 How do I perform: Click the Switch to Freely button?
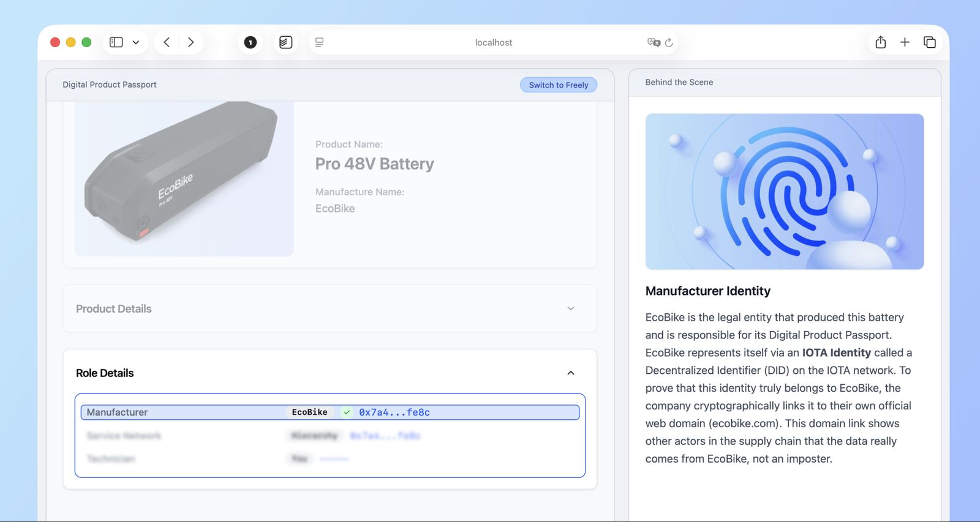[559, 85]
